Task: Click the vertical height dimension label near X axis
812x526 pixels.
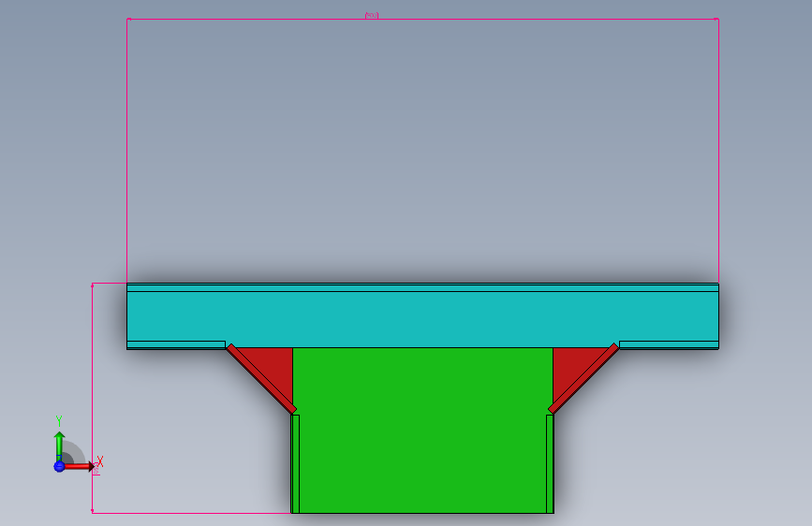Action: pos(96,471)
